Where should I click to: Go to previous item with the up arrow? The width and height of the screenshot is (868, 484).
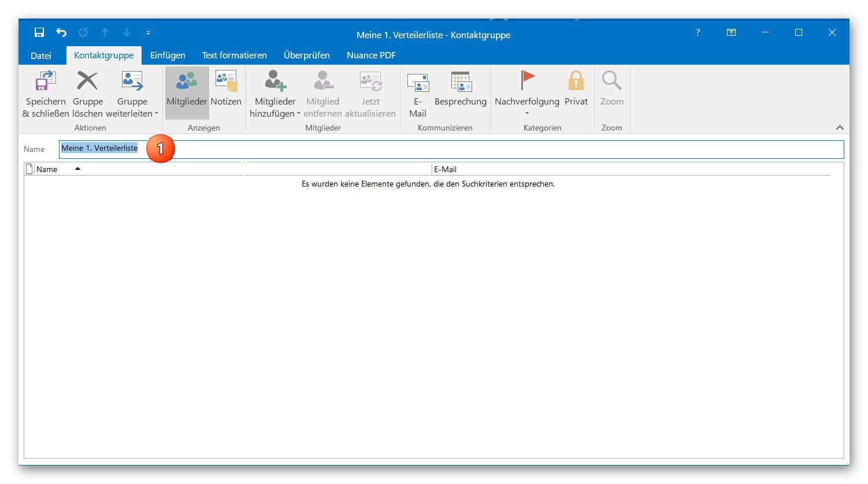(x=105, y=32)
